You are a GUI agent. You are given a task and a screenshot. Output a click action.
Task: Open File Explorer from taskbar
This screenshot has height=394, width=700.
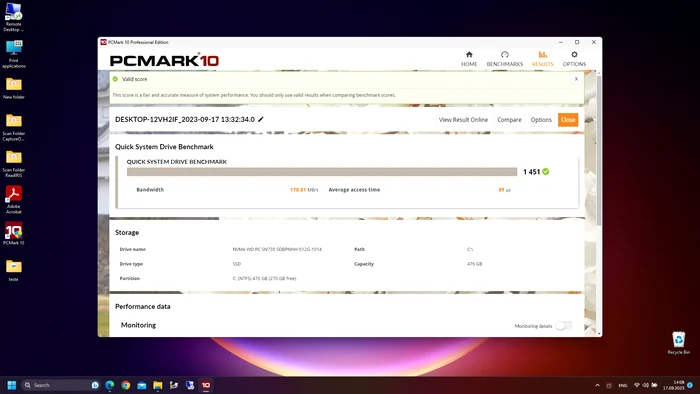pos(158,385)
